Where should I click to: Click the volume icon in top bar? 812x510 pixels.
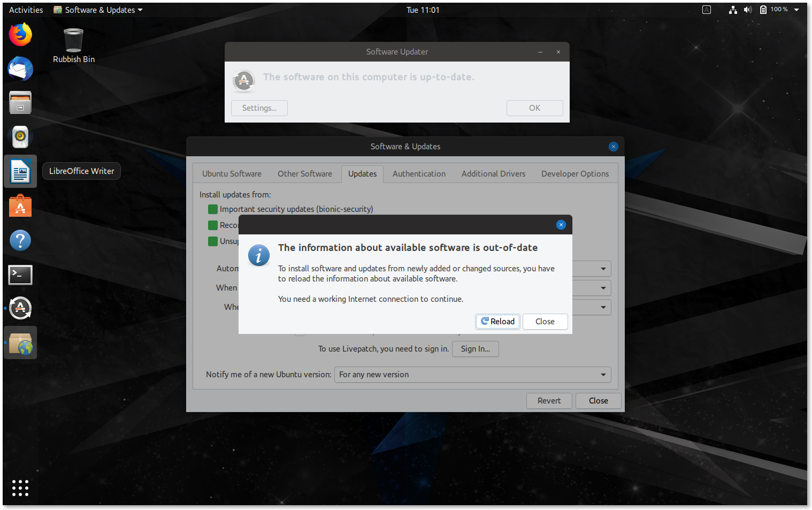(x=747, y=10)
